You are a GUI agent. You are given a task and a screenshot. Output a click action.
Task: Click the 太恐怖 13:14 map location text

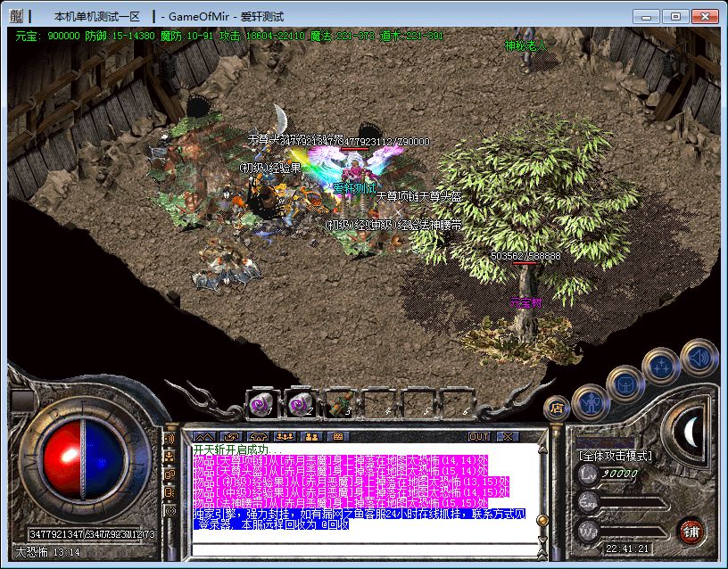click(x=47, y=552)
